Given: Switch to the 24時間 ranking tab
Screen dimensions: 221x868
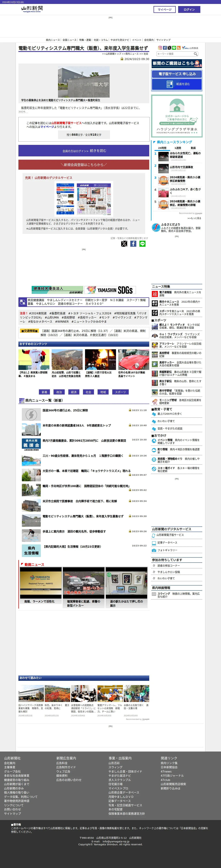Looking at the screenshot, I should pyautogui.click(x=162, y=148).
